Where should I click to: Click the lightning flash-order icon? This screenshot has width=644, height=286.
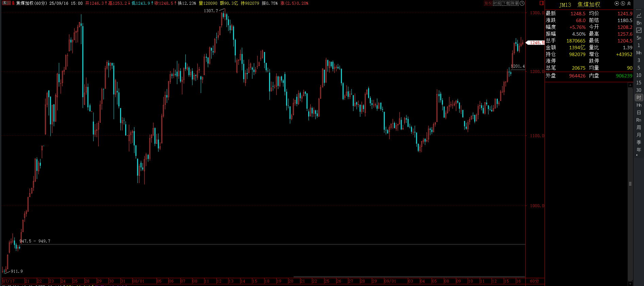point(623,3)
